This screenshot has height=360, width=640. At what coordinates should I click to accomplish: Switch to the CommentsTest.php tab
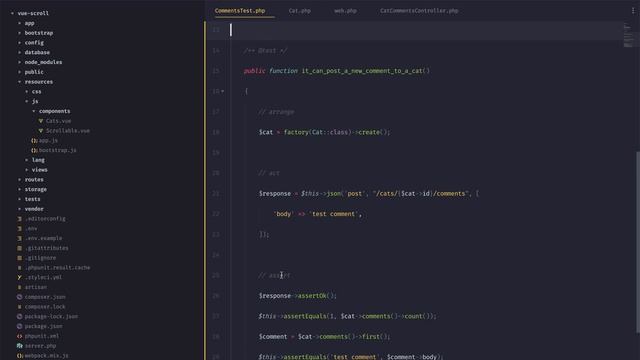240,11
